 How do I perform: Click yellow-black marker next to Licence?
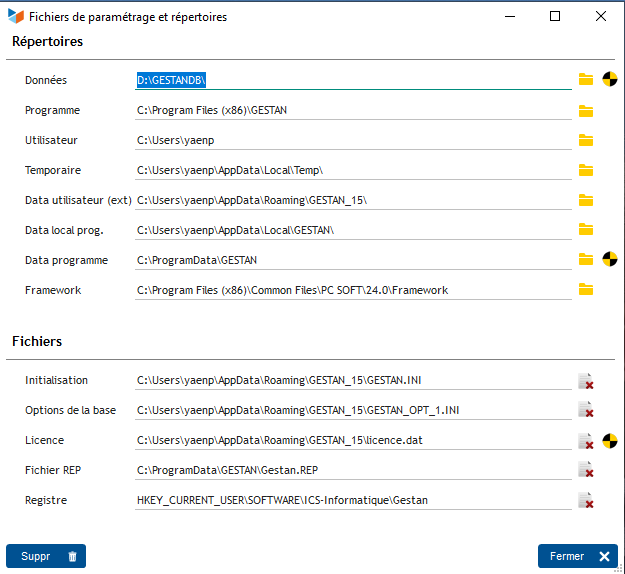point(610,440)
